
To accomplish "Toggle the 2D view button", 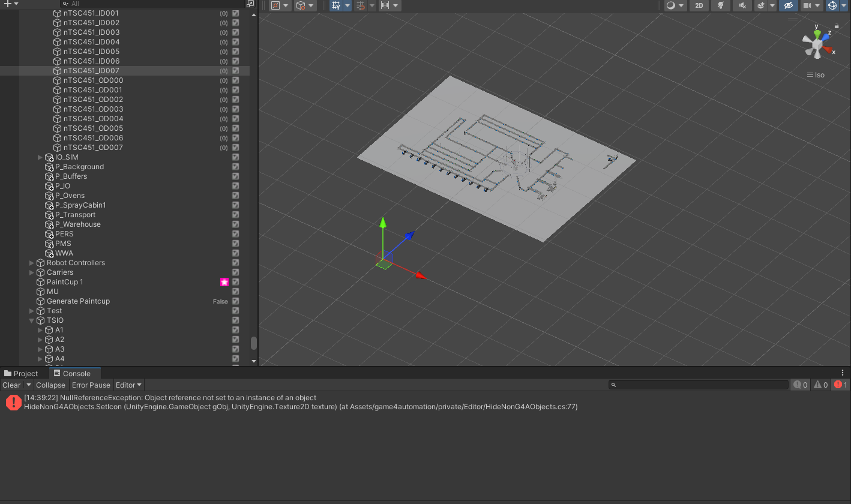I will pos(699,5).
